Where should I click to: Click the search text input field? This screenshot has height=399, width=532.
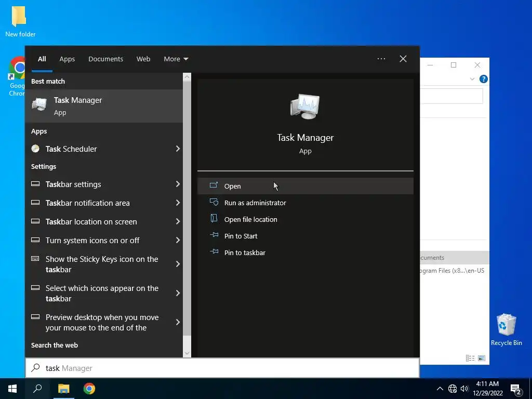[222, 368]
